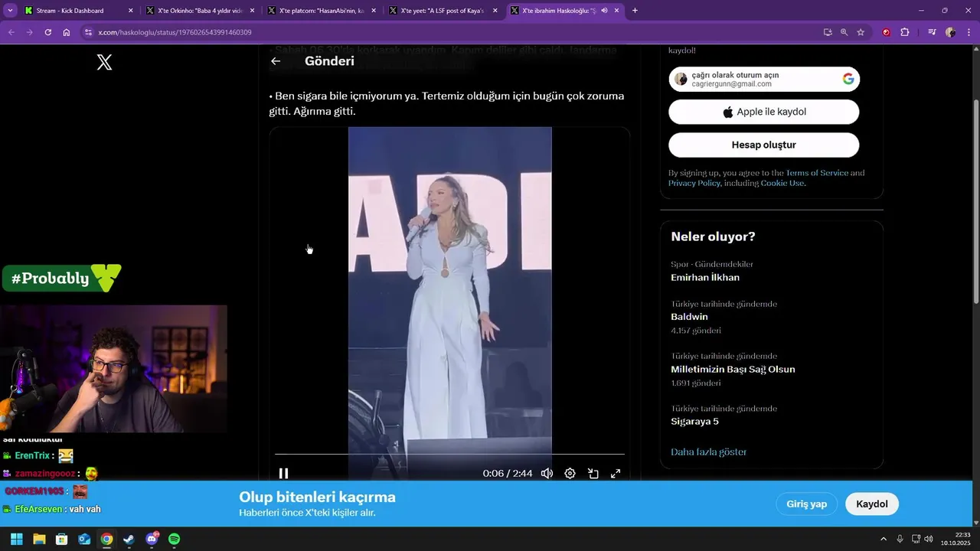Open the browser home page
This screenshot has height=551, width=980.
pos(67,32)
